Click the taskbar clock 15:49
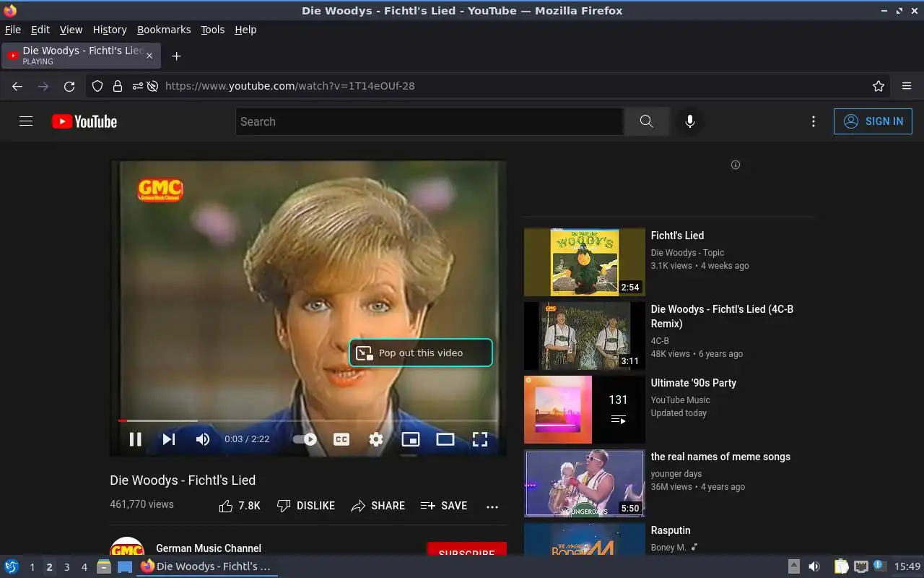Viewport: 924px width, 578px height. click(907, 566)
